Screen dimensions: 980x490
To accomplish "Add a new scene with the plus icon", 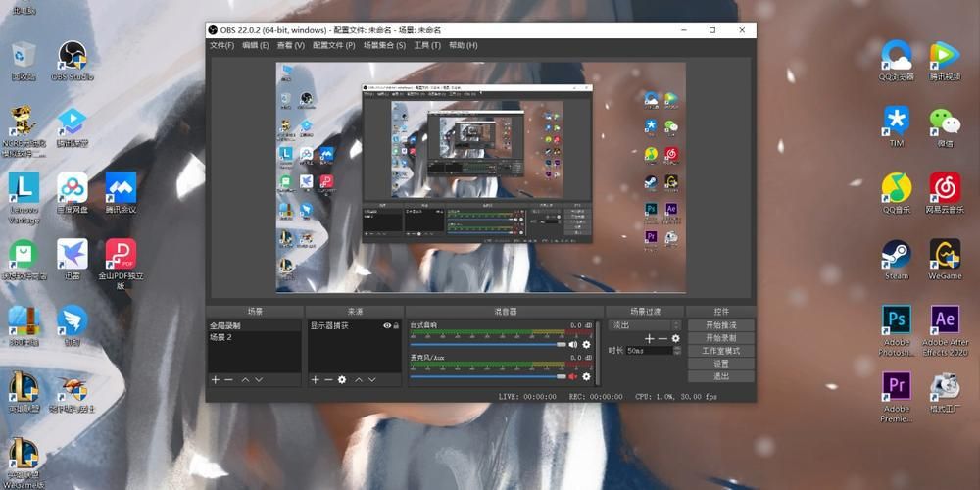I will [x=216, y=379].
